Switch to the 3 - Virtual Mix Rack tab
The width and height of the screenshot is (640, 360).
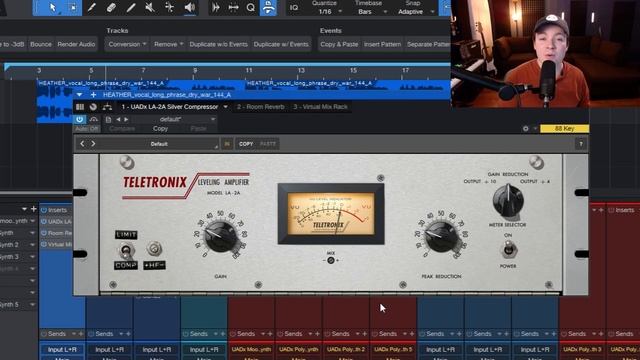click(x=320, y=107)
